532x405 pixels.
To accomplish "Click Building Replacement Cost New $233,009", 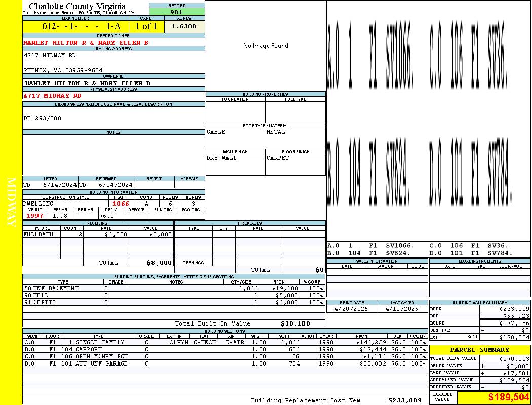I will point(405,400).
